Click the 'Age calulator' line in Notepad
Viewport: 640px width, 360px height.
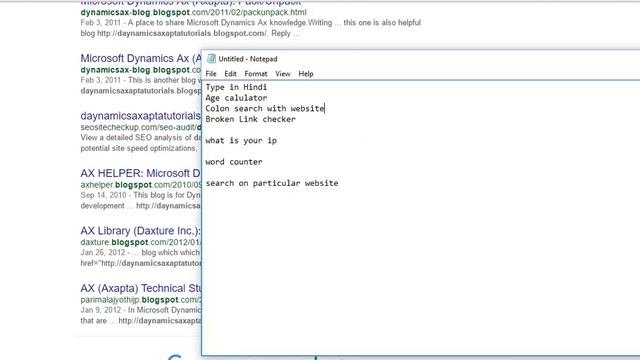pyautogui.click(x=236, y=98)
